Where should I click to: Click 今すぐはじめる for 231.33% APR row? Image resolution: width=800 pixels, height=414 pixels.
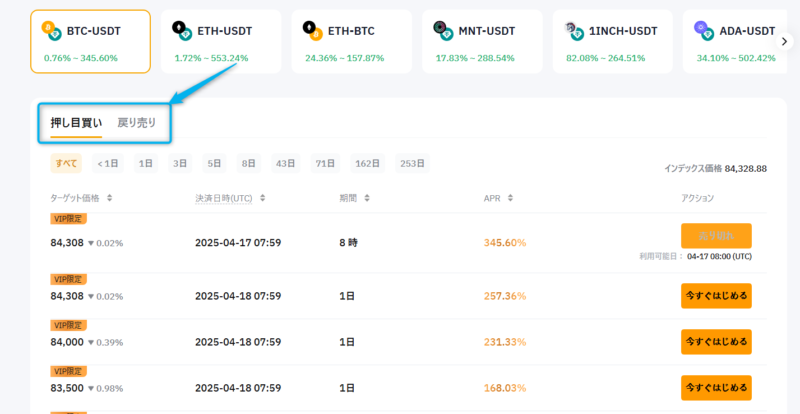716,342
